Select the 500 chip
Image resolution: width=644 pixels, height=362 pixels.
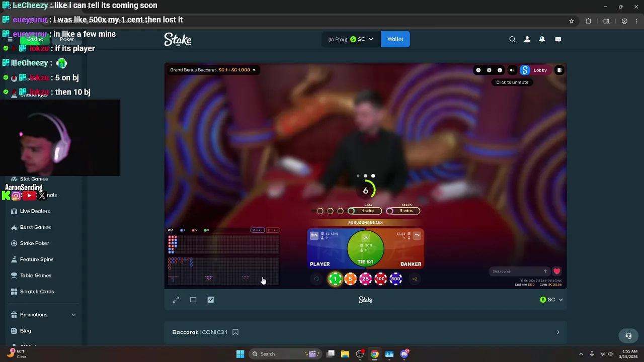coord(395,279)
